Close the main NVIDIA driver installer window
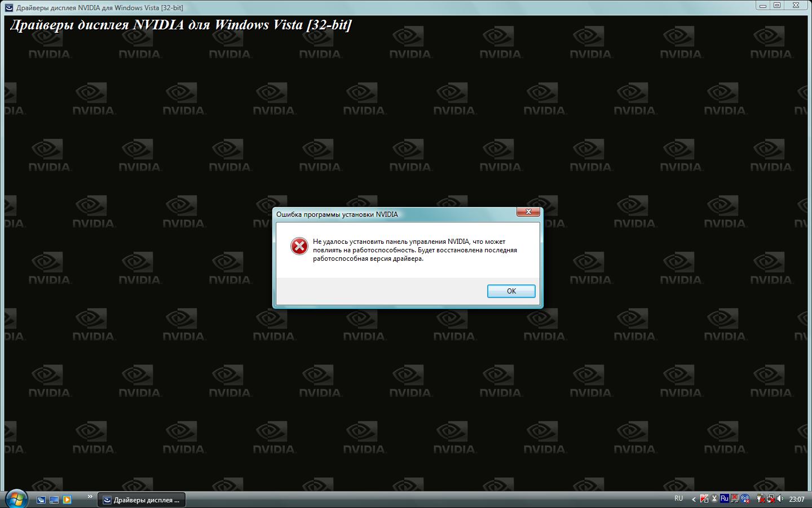Viewport: 812px width, 508px height. point(796,5)
